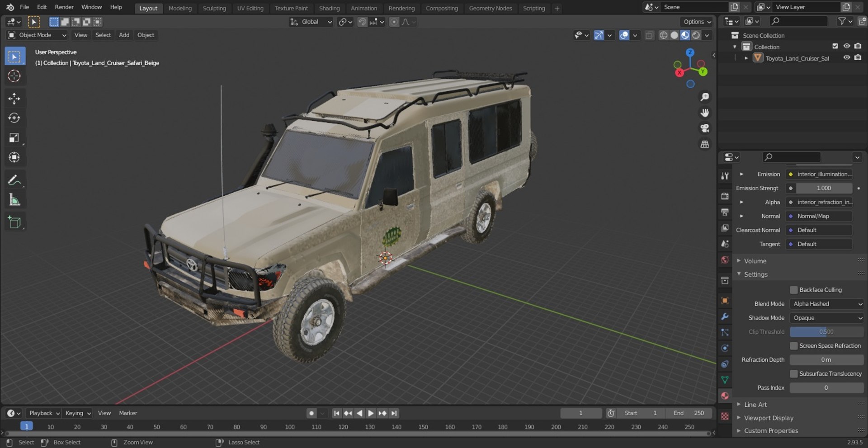Screen dimensions: 868x448
Task: Adjust the Clip Threshold slider
Action: [827, 332]
